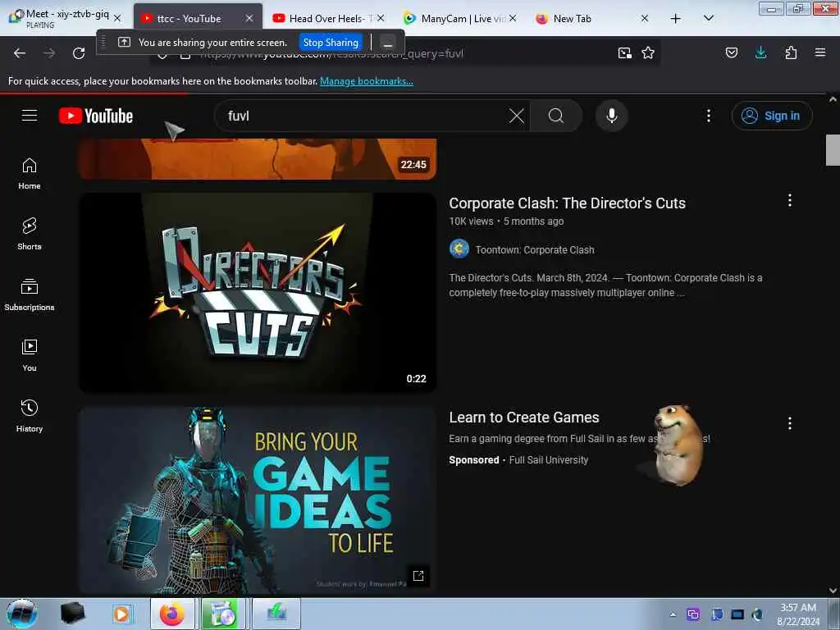Open Pocket save icon

(x=731, y=52)
